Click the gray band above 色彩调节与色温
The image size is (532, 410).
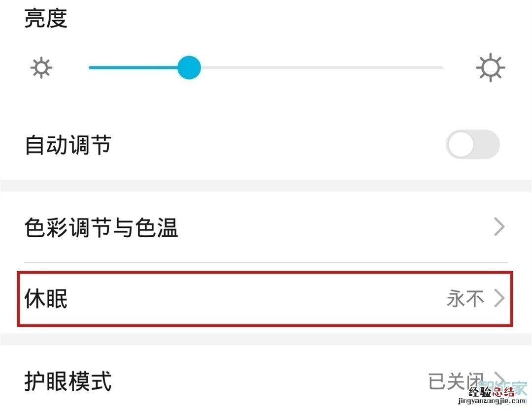pyautogui.click(x=266, y=186)
